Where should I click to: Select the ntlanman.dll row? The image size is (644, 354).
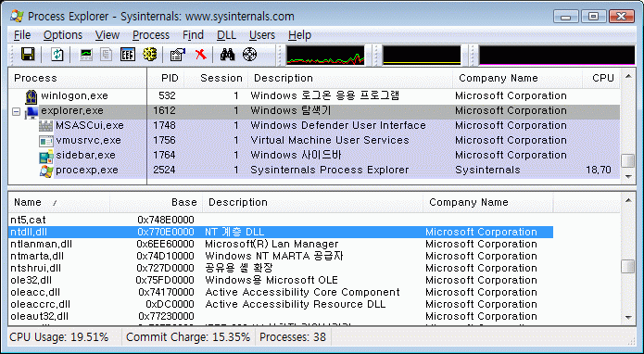point(281,245)
